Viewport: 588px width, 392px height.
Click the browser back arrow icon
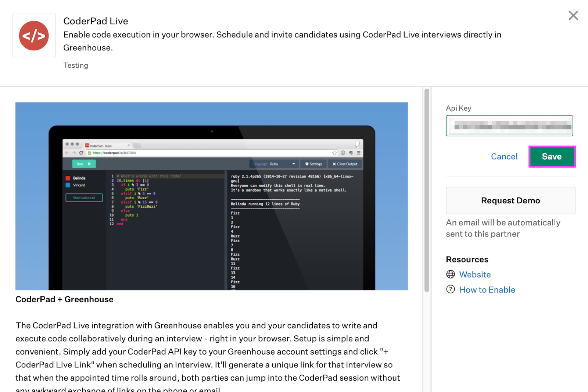(x=67, y=153)
